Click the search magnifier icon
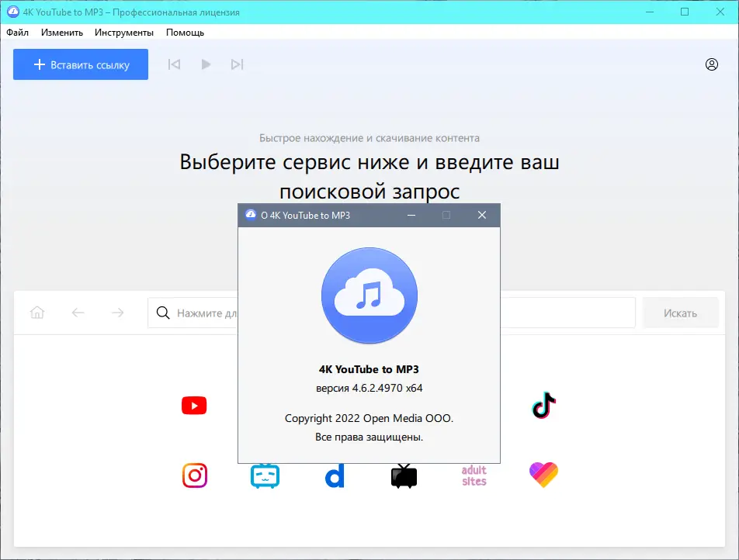The image size is (739, 560). (163, 313)
